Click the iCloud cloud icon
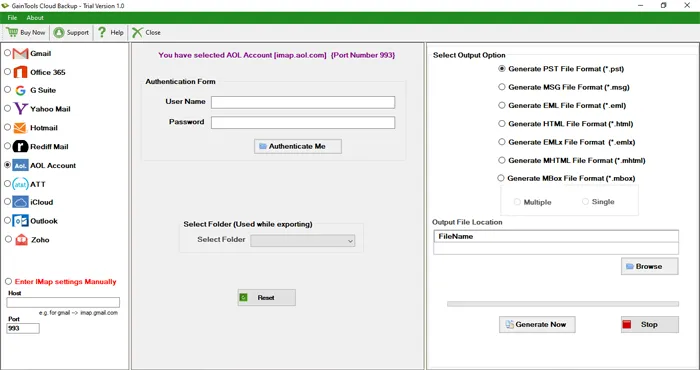700x370 pixels. pos(21,202)
